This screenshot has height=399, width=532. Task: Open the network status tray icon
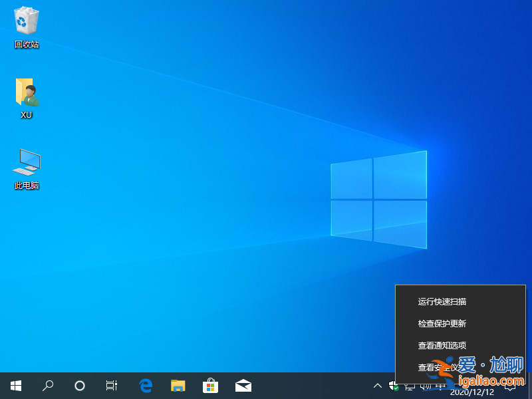408,386
